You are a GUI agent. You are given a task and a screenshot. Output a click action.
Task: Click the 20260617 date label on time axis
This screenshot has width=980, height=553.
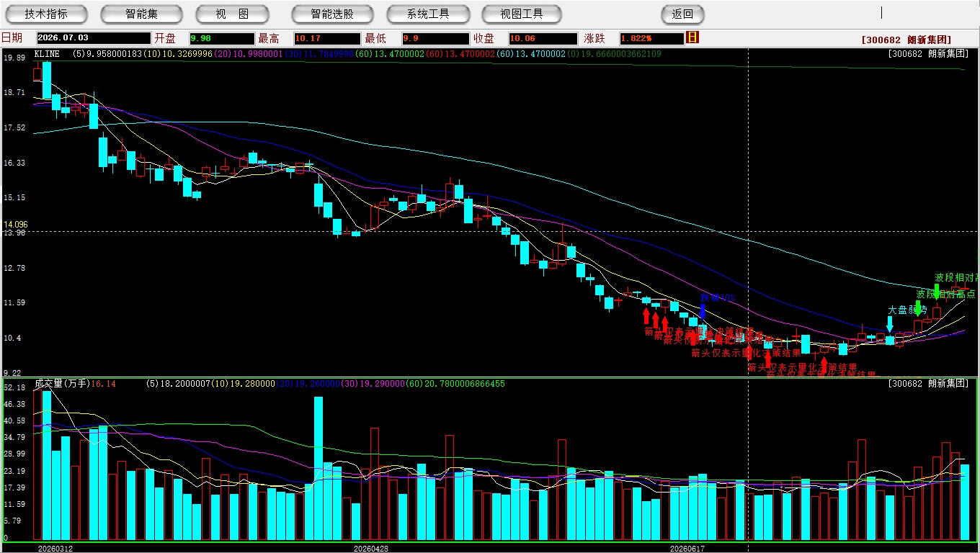click(x=687, y=548)
